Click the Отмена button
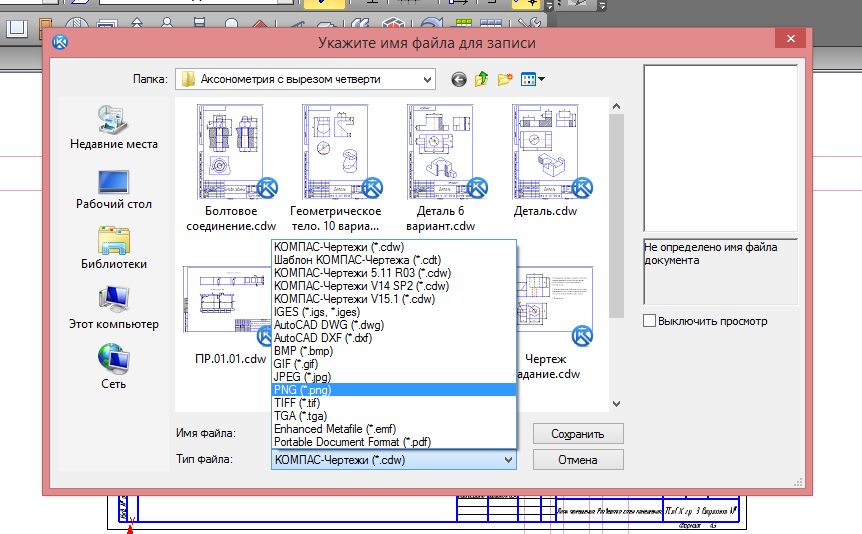 [x=578, y=460]
